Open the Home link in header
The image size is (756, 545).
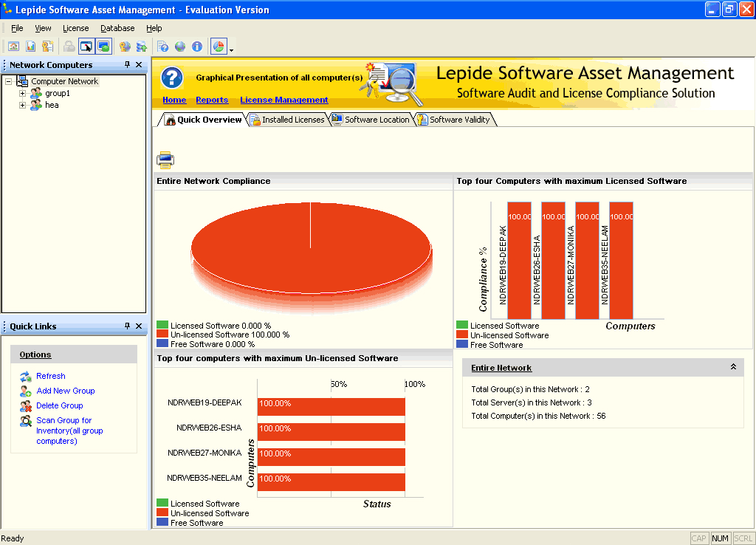click(174, 100)
